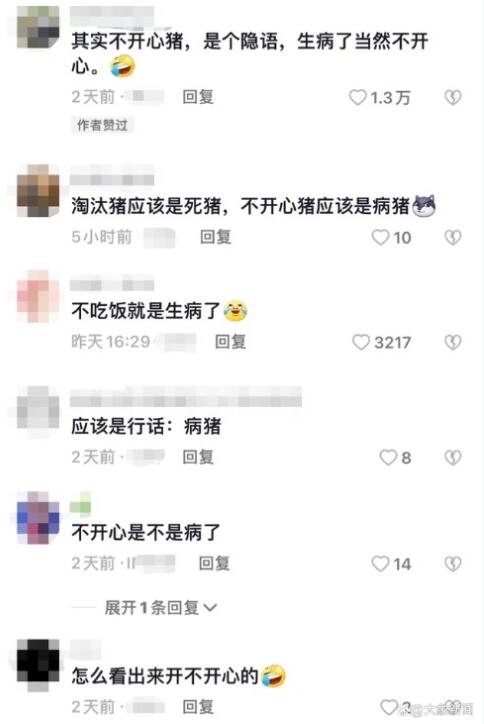
Task: Dislike the 不吃饭就是生病了 comment
Action: pyautogui.click(x=453, y=343)
